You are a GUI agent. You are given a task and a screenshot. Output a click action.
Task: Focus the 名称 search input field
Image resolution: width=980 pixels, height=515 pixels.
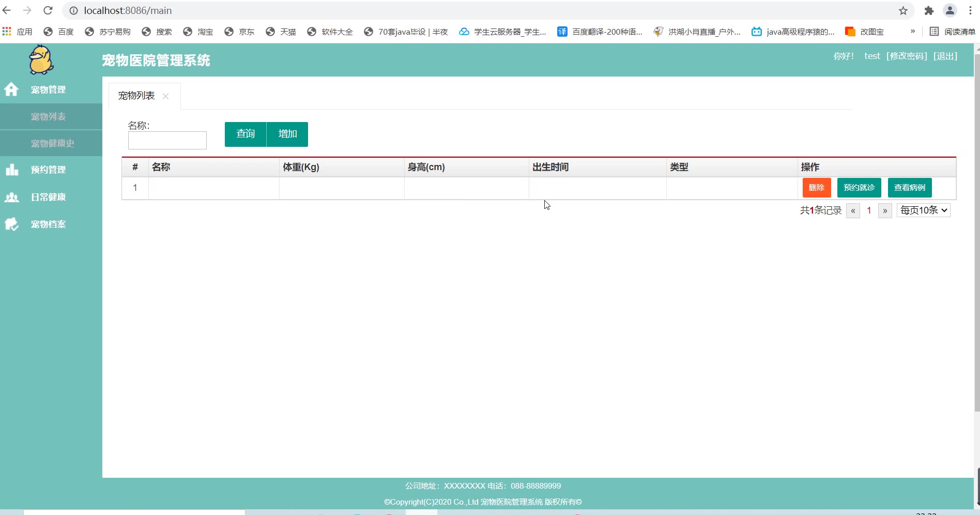[167, 140]
